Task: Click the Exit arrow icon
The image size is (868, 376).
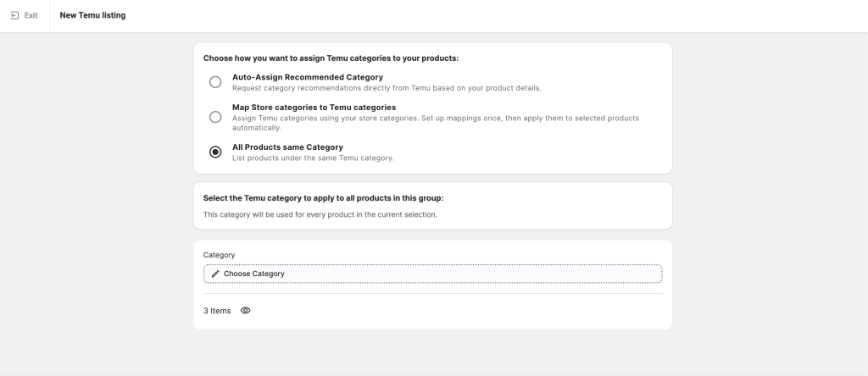Action: (x=15, y=15)
